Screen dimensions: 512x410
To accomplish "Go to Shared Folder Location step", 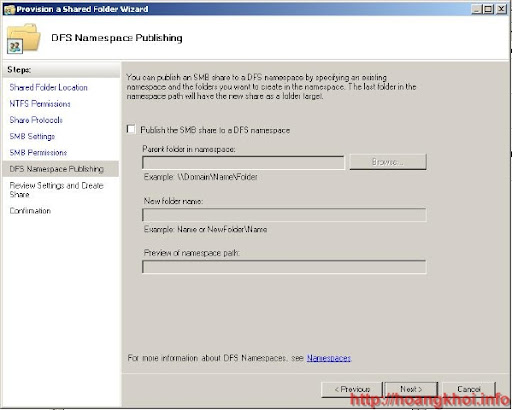I will 49,87.
